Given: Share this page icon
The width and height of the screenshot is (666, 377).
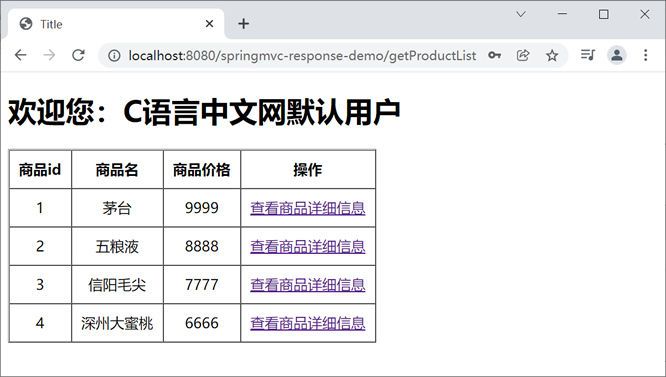Looking at the screenshot, I should tap(523, 55).
